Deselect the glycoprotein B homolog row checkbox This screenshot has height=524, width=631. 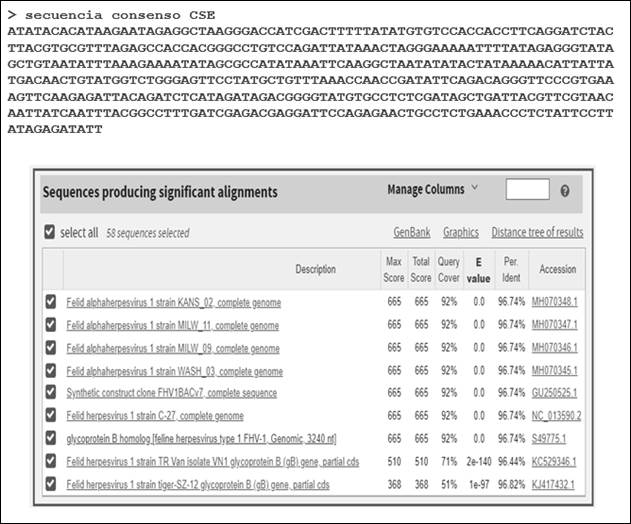click(51, 438)
